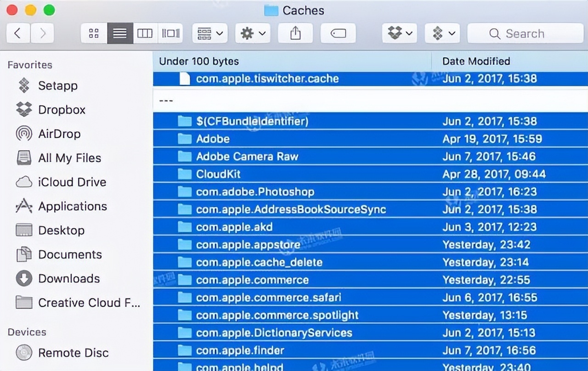
Task: Open AirDrop in the sidebar
Action: coord(59,134)
